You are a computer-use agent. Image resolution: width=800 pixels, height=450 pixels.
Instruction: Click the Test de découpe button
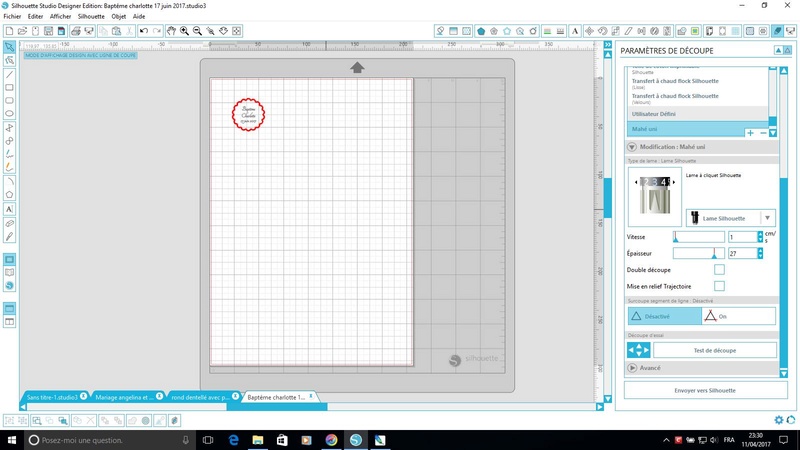[x=715, y=351]
